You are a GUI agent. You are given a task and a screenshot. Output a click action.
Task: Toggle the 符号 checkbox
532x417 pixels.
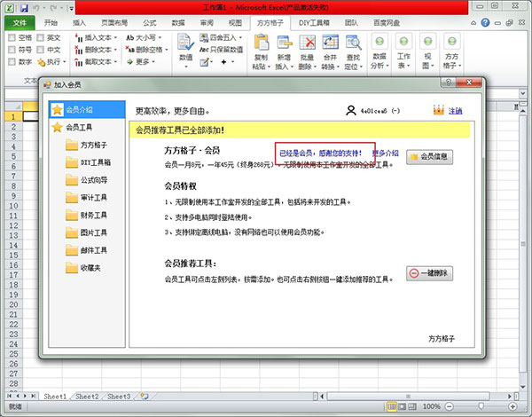[x=12, y=50]
